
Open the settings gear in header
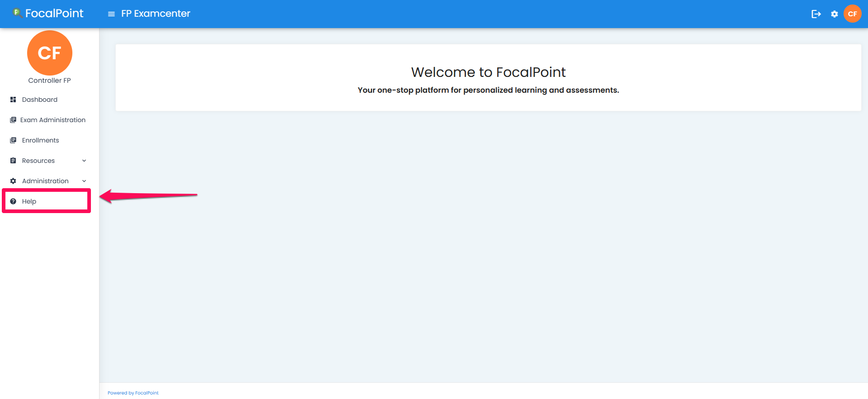(x=835, y=14)
